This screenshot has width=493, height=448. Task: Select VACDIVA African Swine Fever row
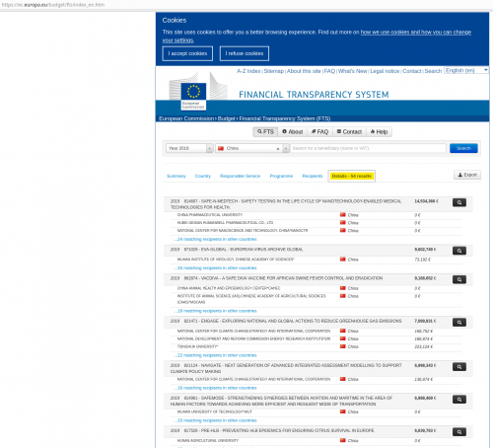pyautogui.click(x=318, y=278)
